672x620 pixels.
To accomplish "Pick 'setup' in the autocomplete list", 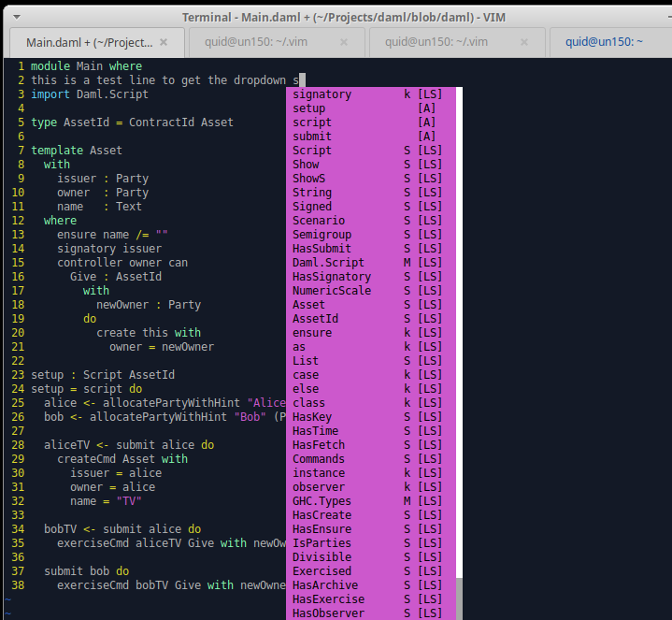I will pos(309,108).
